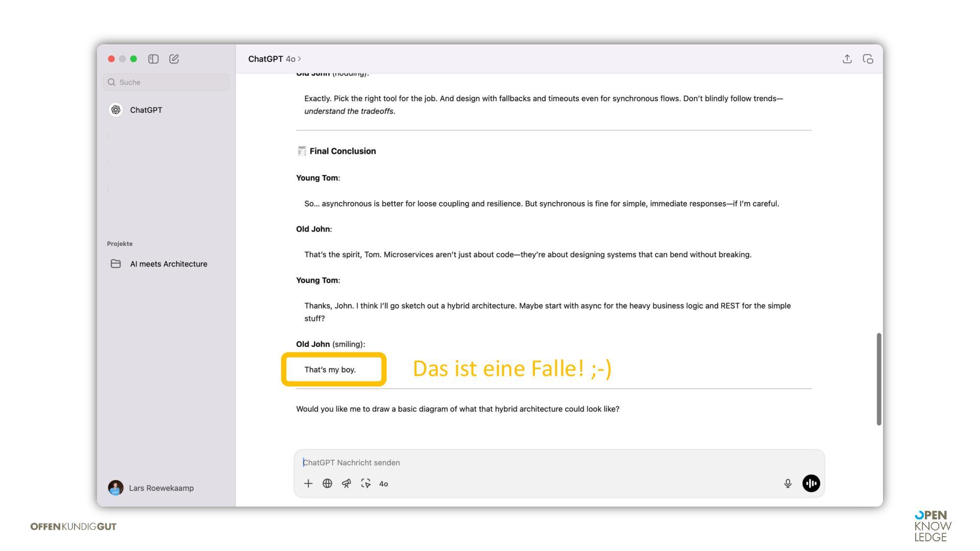Image resolution: width=980 pixels, height=551 pixels.
Task: Open Lars Roewekaamp account menu
Action: tap(151, 488)
